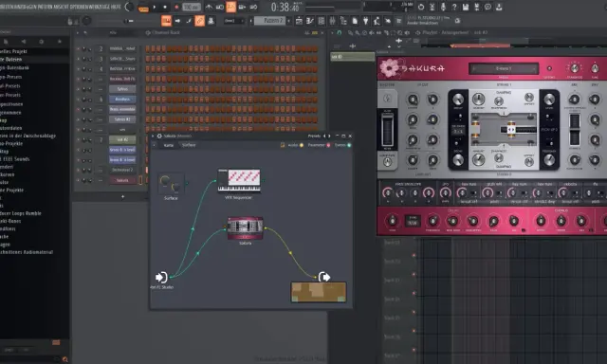Switch to the Surface tab in Patcher
Viewport: 607px width, 364px height.
click(x=189, y=145)
